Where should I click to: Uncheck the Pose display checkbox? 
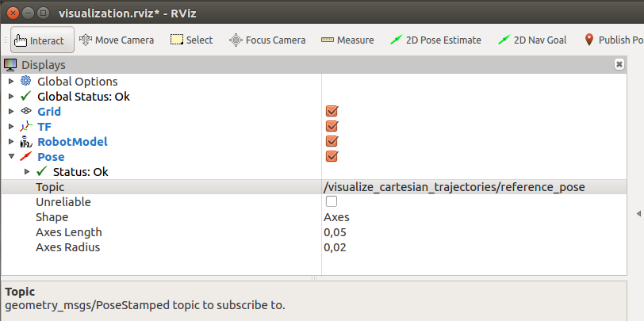tap(332, 156)
